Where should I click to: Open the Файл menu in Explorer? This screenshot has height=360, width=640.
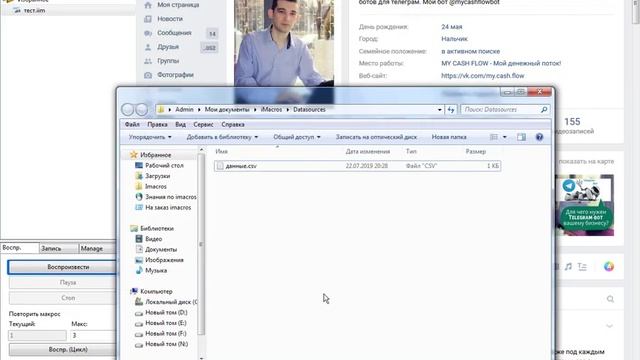coord(132,124)
